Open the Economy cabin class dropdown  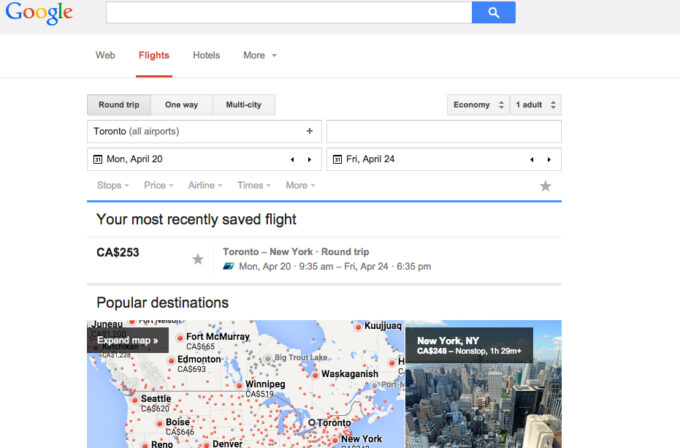coord(478,105)
